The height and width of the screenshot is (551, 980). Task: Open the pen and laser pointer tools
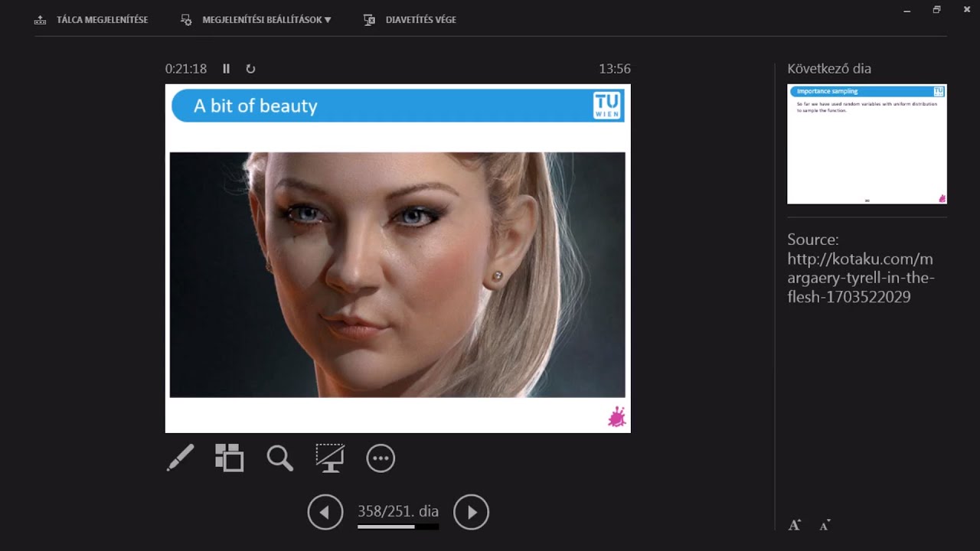pos(181,458)
